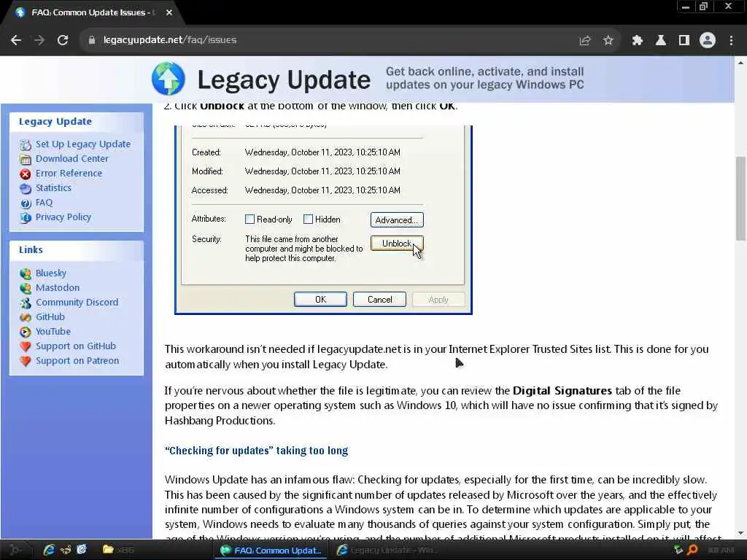Viewport: 747px width, 560px height.
Task: Open the Chrome Labs flask icon
Action: 660,41
